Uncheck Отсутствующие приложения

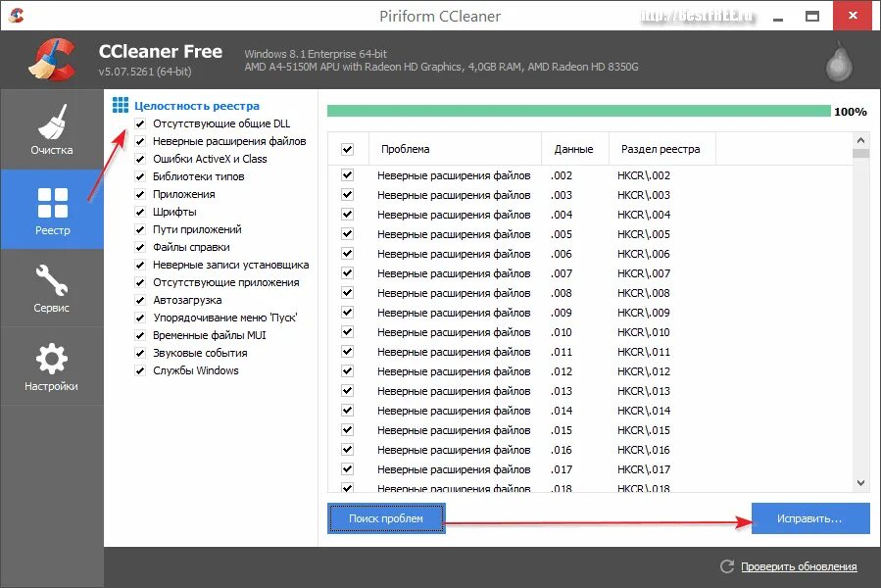[x=140, y=282]
